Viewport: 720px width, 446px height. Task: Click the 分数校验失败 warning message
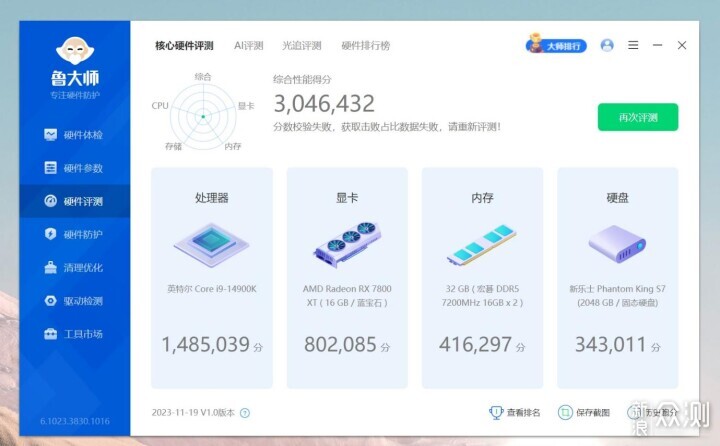(387, 127)
